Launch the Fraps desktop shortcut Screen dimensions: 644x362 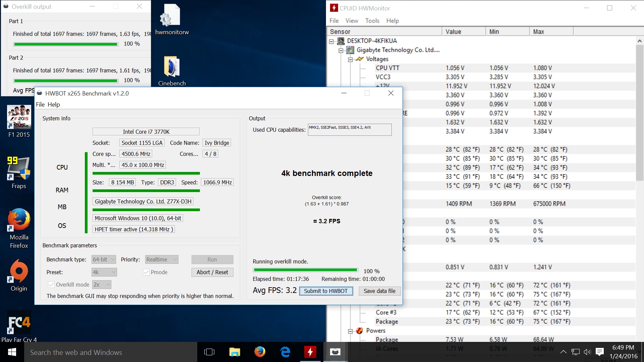point(19,173)
